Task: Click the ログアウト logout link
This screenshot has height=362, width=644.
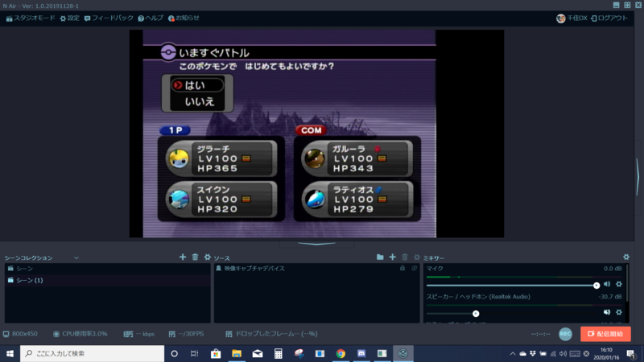Action: click(x=609, y=18)
